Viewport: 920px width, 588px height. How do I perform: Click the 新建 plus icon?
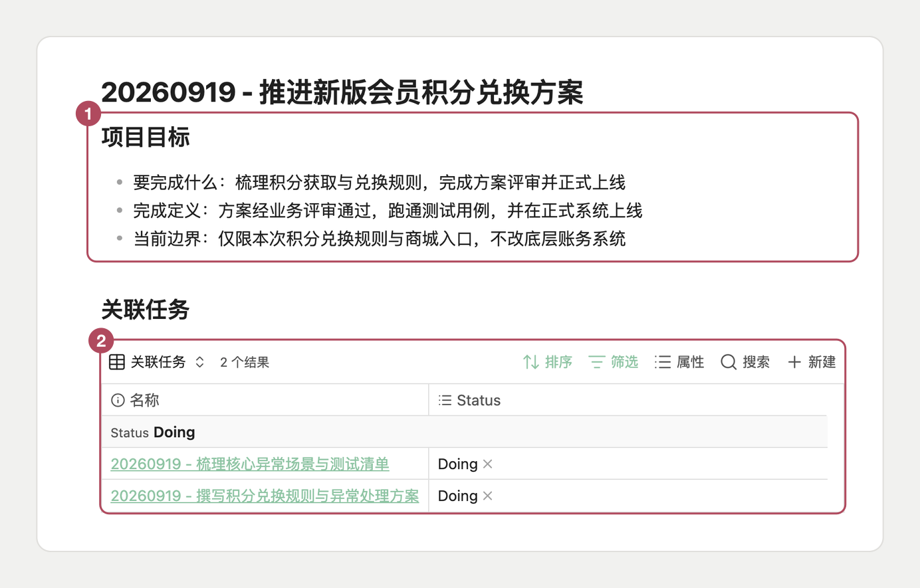click(x=794, y=362)
